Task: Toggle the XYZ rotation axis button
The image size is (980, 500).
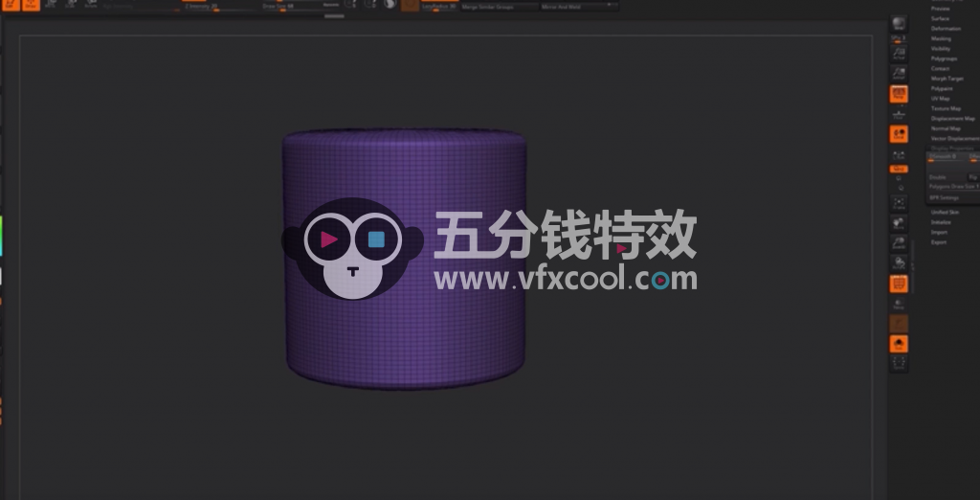Action: pyautogui.click(x=899, y=169)
